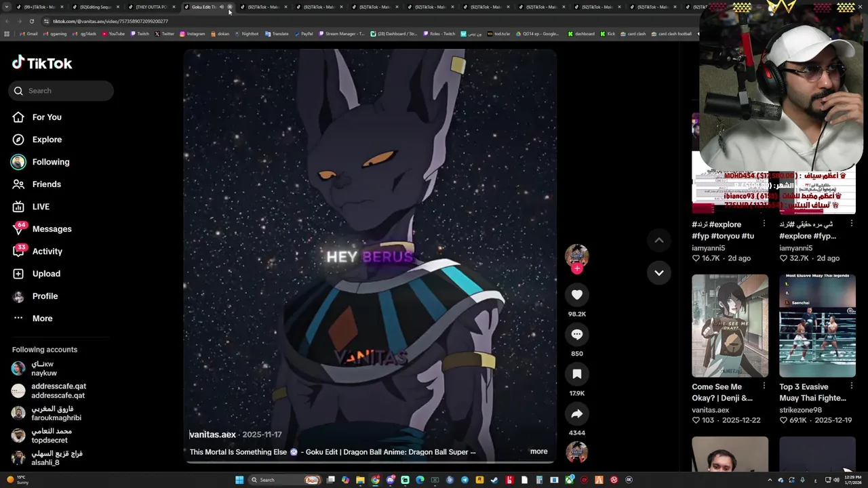Show hidden system tray icons

pyautogui.click(x=770, y=480)
